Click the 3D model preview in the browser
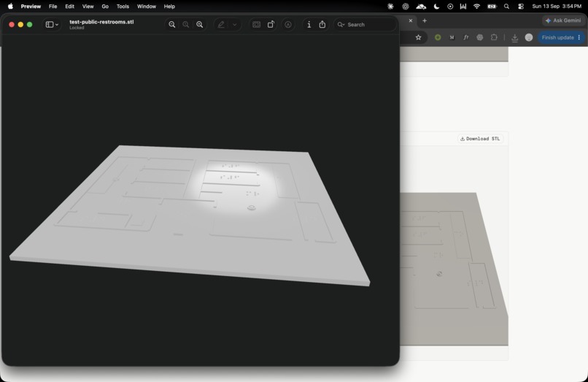This screenshot has width=588, height=382. (x=454, y=269)
